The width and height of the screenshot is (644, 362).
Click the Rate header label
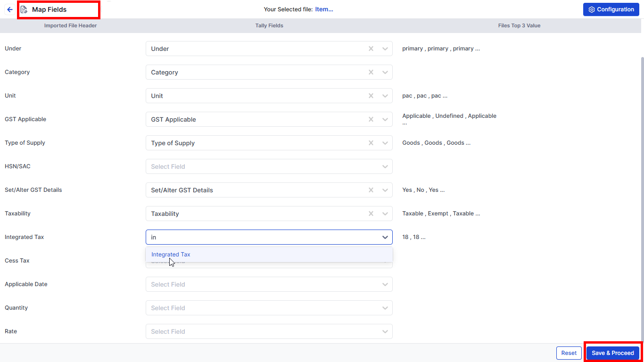click(x=11, y=331)
